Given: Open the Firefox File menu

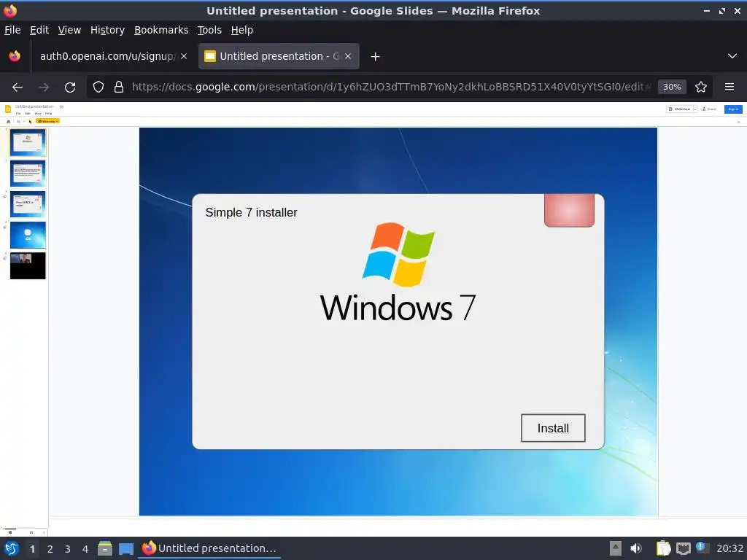Looking at the screenshot, I should pyautogui.click(x=12, y=30).
